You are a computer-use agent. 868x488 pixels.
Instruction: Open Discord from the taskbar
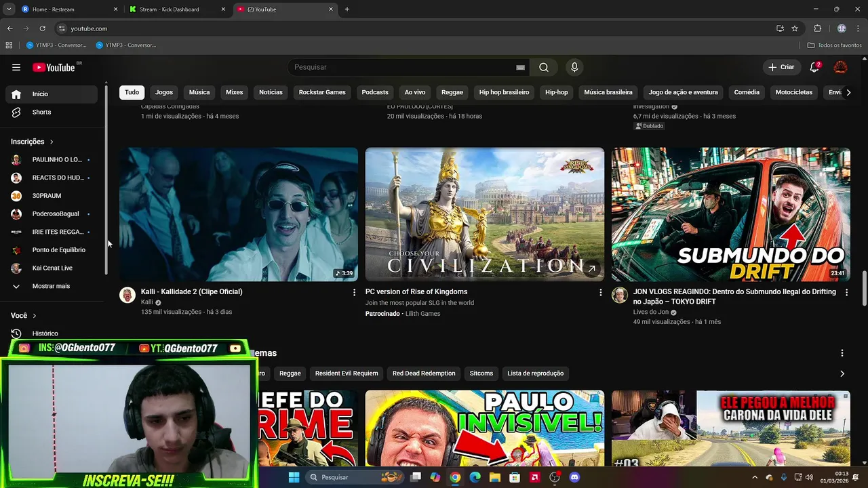click(x=574, y=477)
